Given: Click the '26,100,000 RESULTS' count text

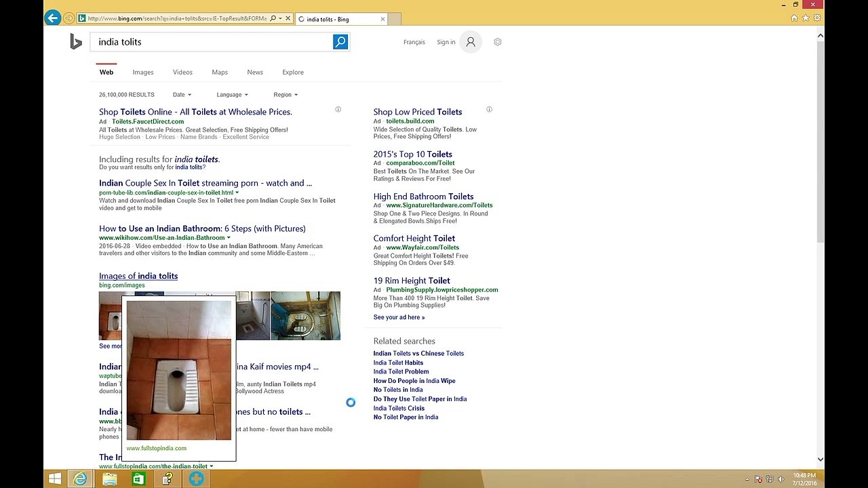Looking at the screenshot, I should (x=127, y=95).
